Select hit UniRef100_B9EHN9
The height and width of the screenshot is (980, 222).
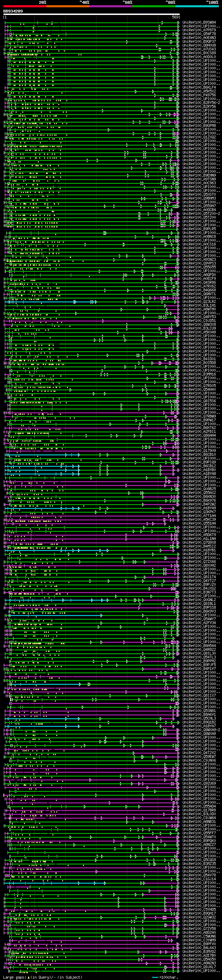[199, 175]
